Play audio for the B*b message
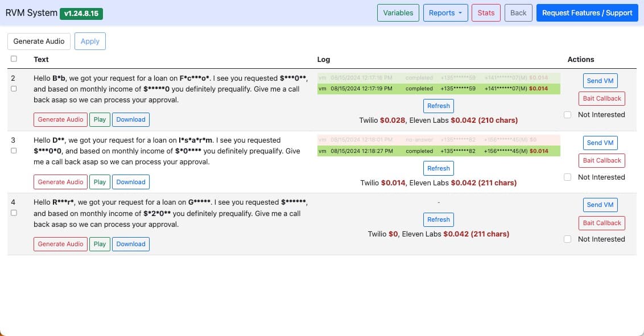644x336 pixels. tap(100, 119)
